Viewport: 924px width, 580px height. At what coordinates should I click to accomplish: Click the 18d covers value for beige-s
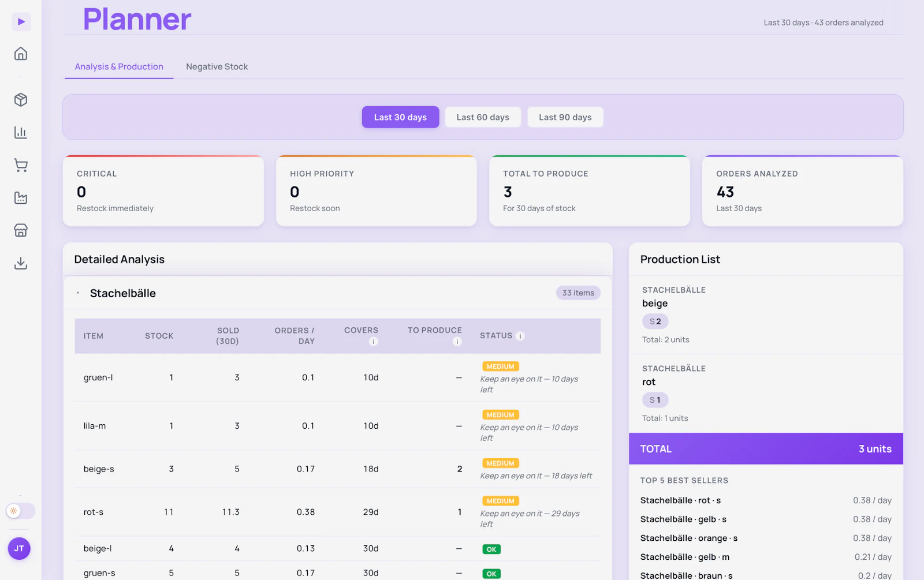pos(371,469)
